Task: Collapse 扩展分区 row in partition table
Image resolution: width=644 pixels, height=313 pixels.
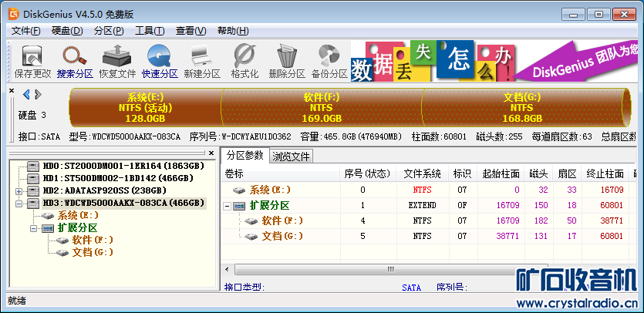Action: (x=227, y=206)
